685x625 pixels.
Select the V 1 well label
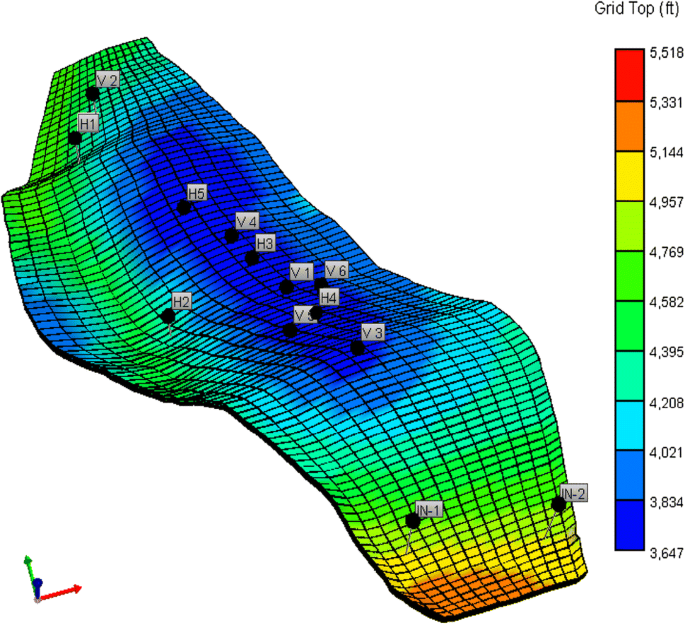point(301,273)
